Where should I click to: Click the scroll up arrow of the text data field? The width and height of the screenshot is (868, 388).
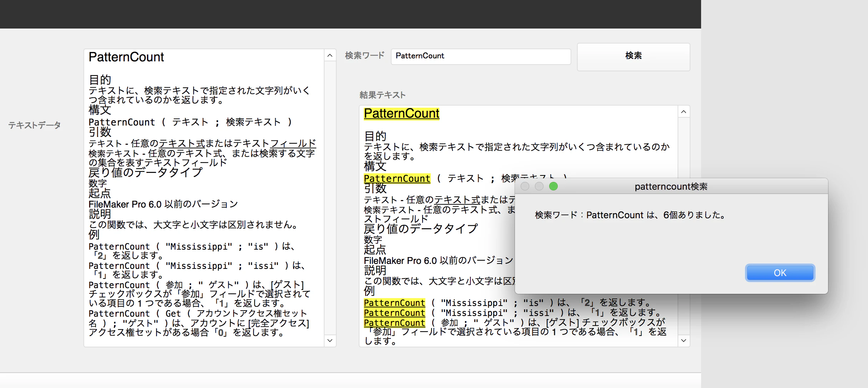pyautogui.click(x=330, y=55)
